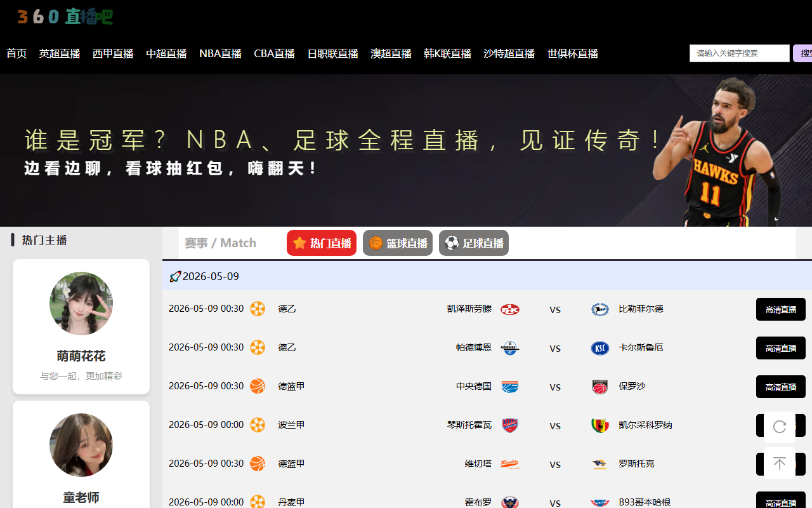Screen dimensions: 812x508
Task: Click the back-to-top arrow icon
Action: click(x=780, y=463)
